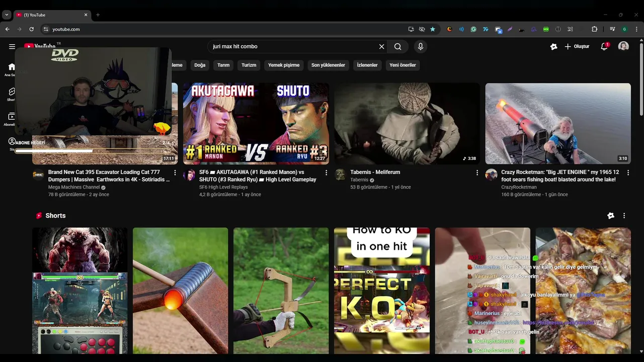Image resolution: width=644 pixels, height=362 pixels.
Task: Click the sparkle icon left of Oluştur
Action: coord(553,46)
